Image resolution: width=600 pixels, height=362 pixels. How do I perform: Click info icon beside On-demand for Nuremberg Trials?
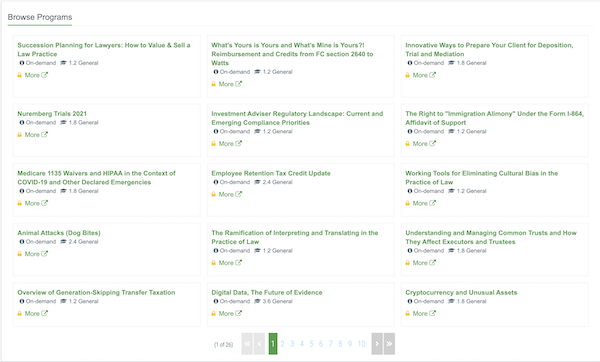pos(22,122)
